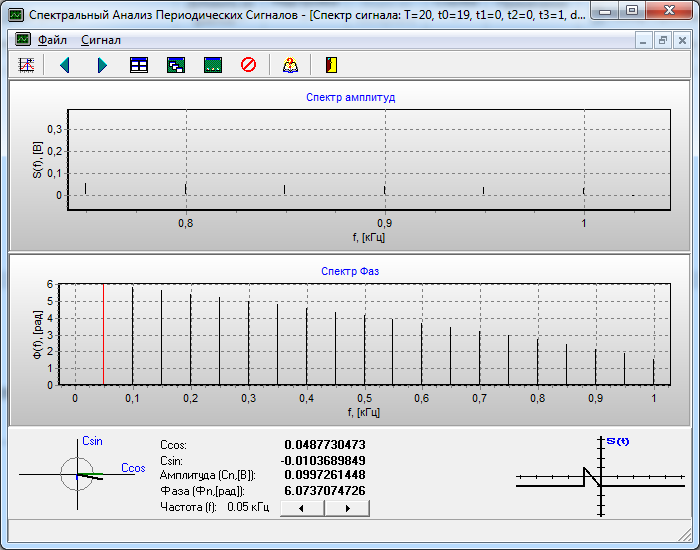Click the red prohibition circle icon
Viewport: 700px width, 550px height.
248,65
